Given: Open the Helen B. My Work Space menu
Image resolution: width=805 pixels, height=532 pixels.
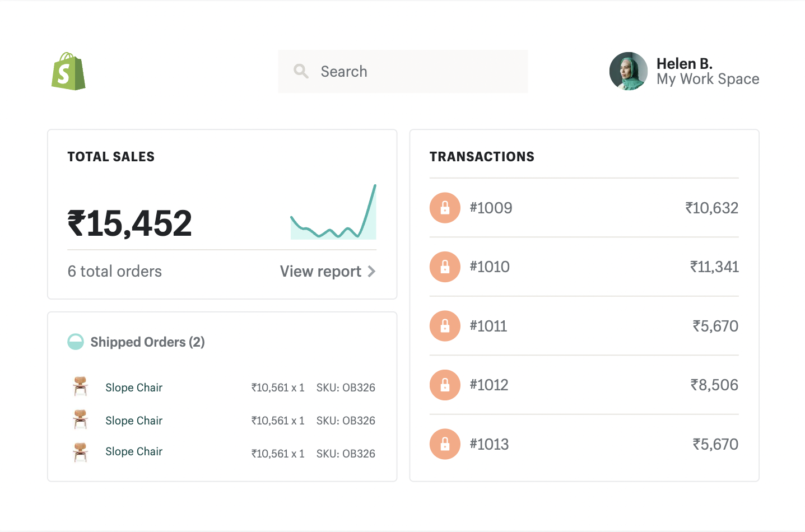Looking at the screenshot, I should (685, 71).
